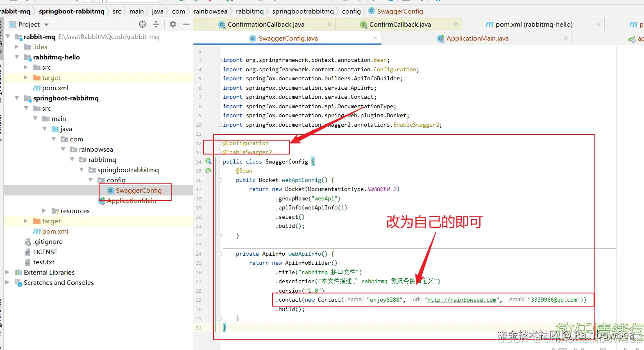Image resolution: width=644 pixels, height=350 pixels.
Task: Switch to SwaggerConfig.java tab
Action: [288, 38]
